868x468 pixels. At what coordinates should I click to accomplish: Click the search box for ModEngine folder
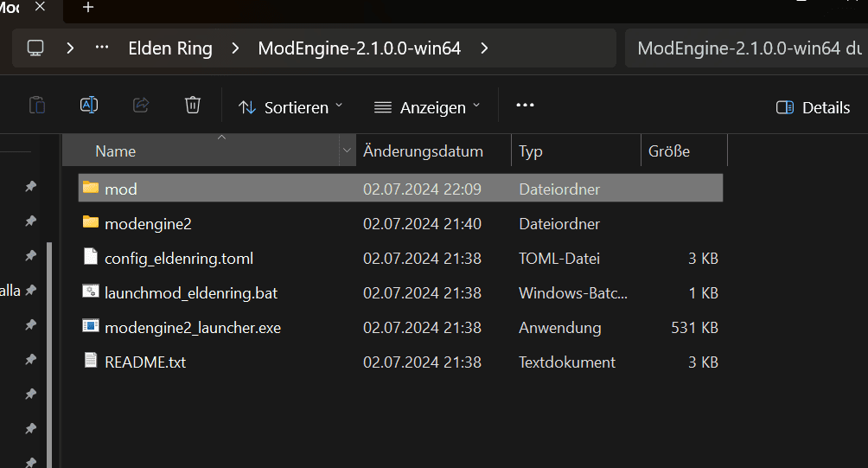pos(746,48)
